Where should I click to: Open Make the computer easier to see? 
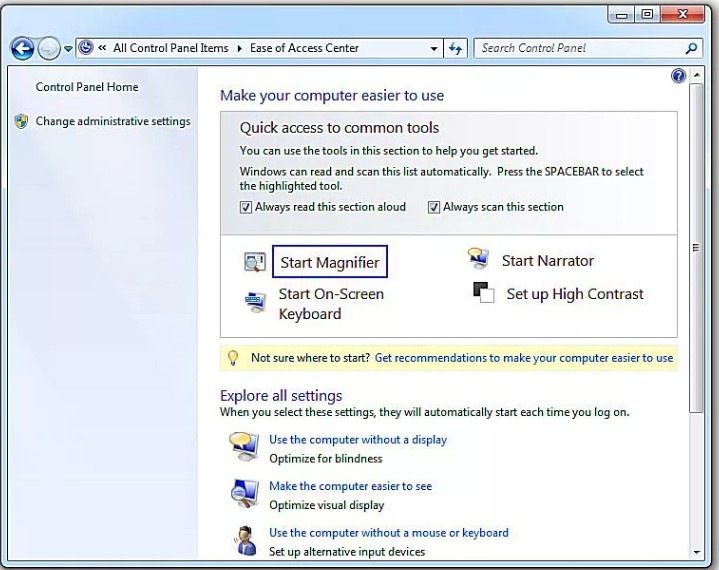point(350,486)
